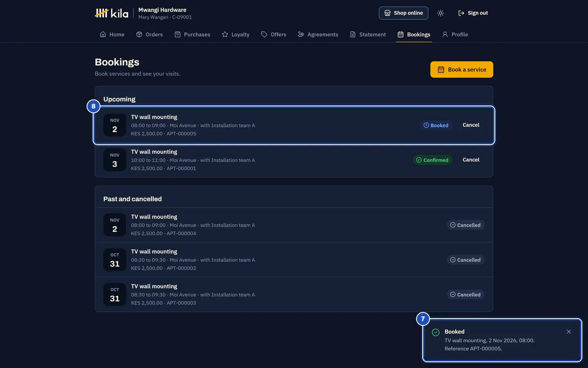This screenshot has height=368, width=588.
Task: Click the Oct 31 date tile for APT-000002
Action: point(115,260)
